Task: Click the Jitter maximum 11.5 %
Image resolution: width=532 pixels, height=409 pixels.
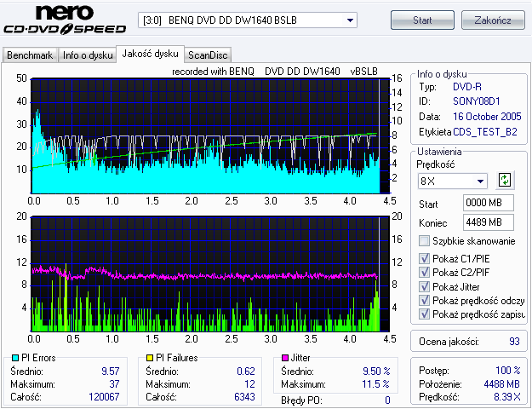Action: click(x=376, y=383)
